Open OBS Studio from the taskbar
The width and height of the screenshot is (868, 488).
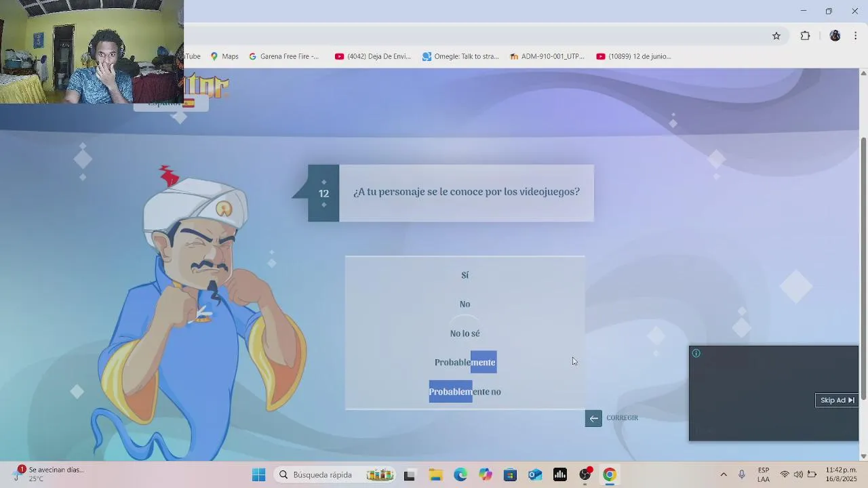[585, 475]
